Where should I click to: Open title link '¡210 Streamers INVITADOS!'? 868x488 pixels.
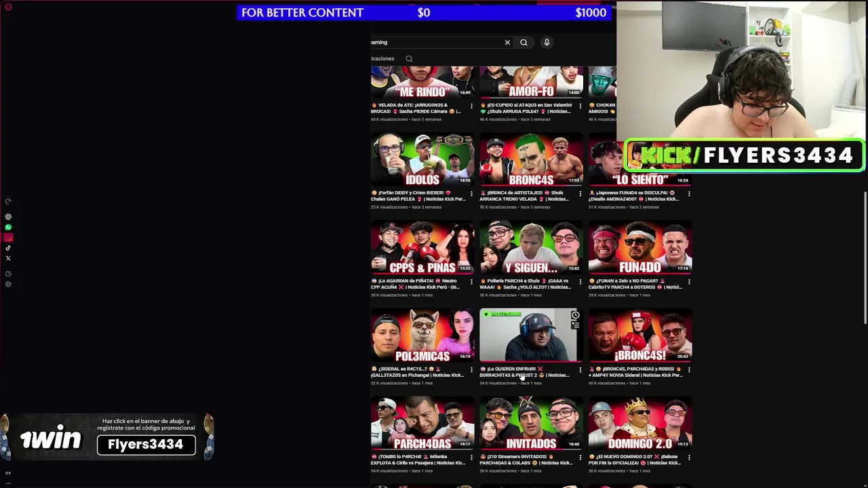pyautogui.click(x=526, y=460)
